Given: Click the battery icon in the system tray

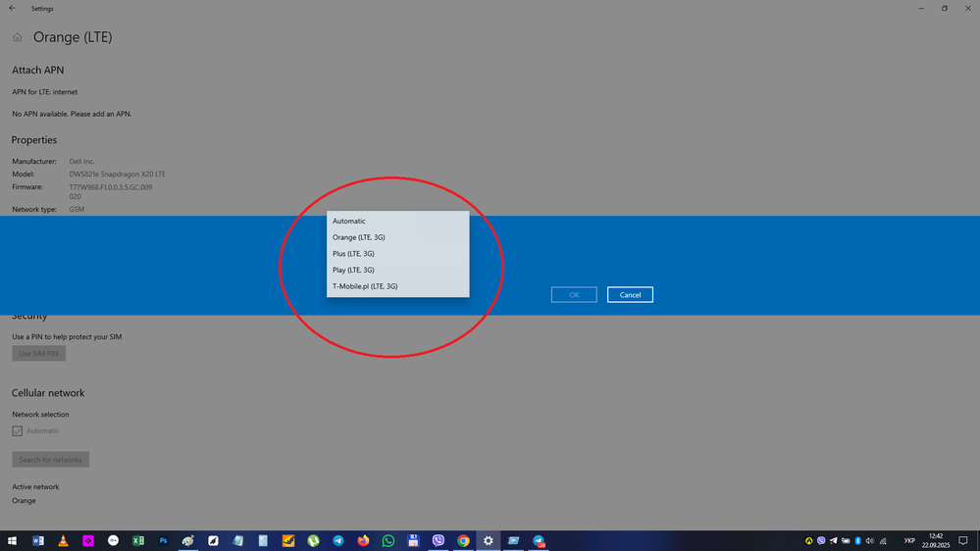Looking at the screenshot, I should coord(846,541).
